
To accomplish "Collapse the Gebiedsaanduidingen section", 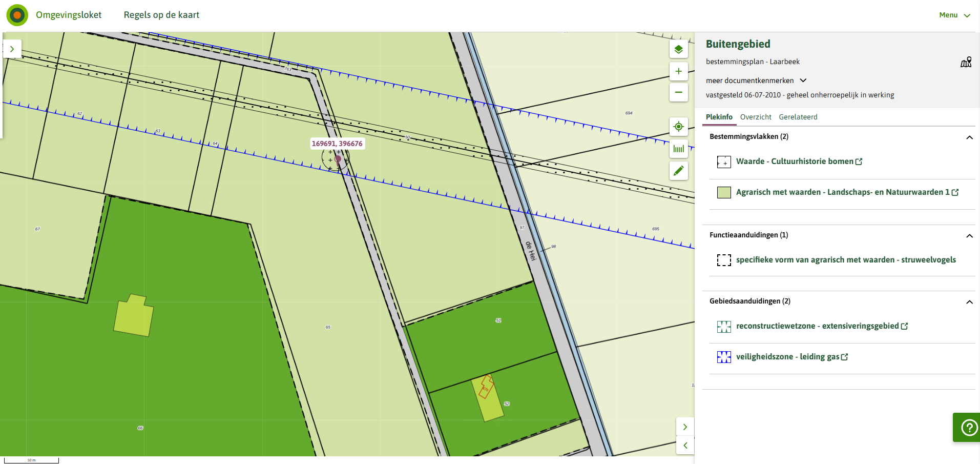I will pos(969,302).
